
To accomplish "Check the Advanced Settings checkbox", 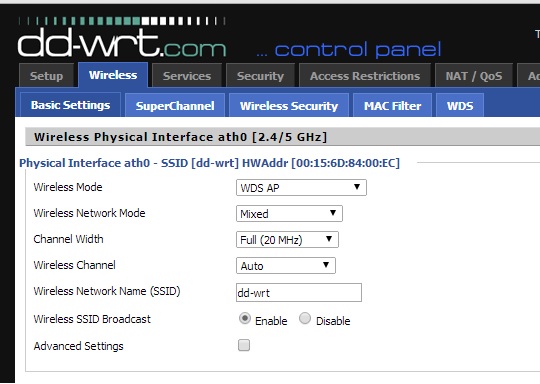I will pos(244,345).
